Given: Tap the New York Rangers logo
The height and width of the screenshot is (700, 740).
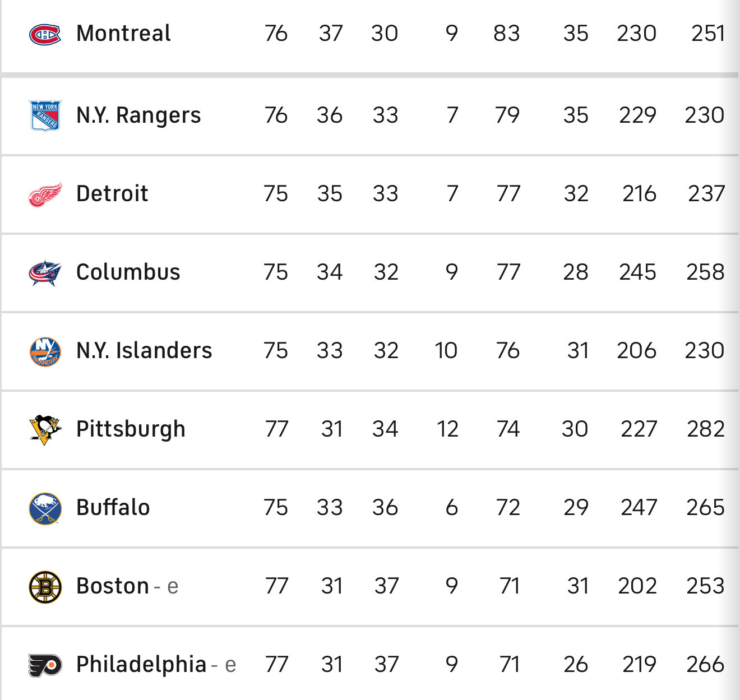Looking at the screenshot, I should click(45, 115).
